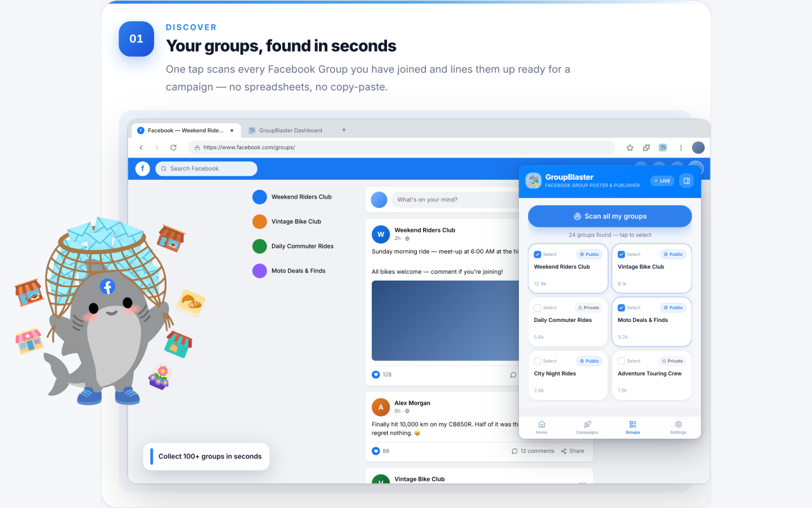This screenshot has height=508, width=812.
Task: Toggle the GroupBlaster side panel icon
Action: click(686, 181)
